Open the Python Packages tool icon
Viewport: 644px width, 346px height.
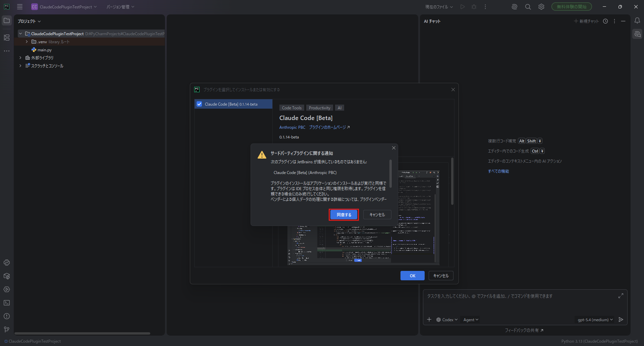tap(7, 276)
